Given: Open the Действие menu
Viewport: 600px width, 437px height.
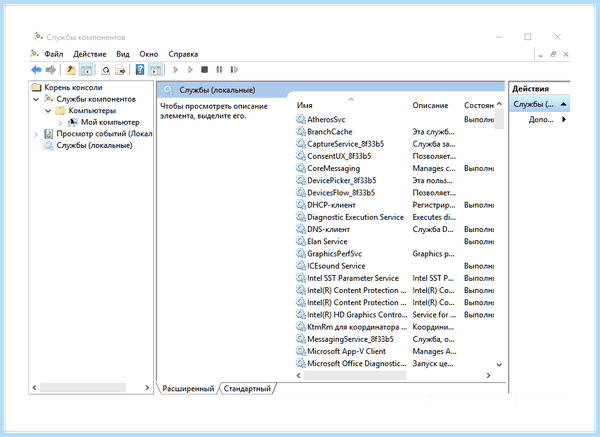Looking at the screenshot, I should coord(90,54).
